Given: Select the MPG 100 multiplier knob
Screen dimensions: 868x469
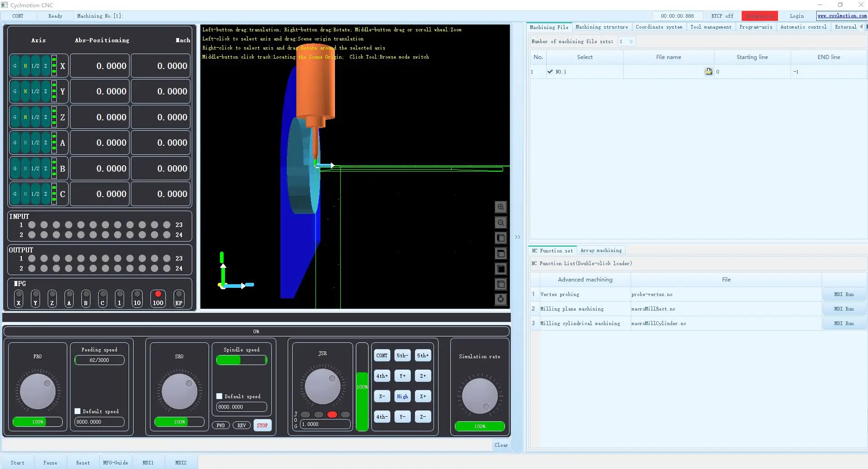Looking at the screenshot, I should coord(158,298).
